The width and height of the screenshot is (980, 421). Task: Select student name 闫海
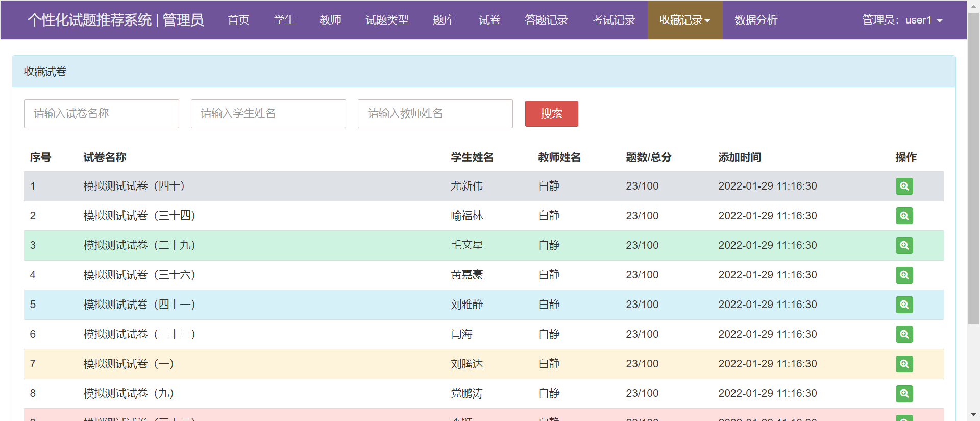point(461,334)
